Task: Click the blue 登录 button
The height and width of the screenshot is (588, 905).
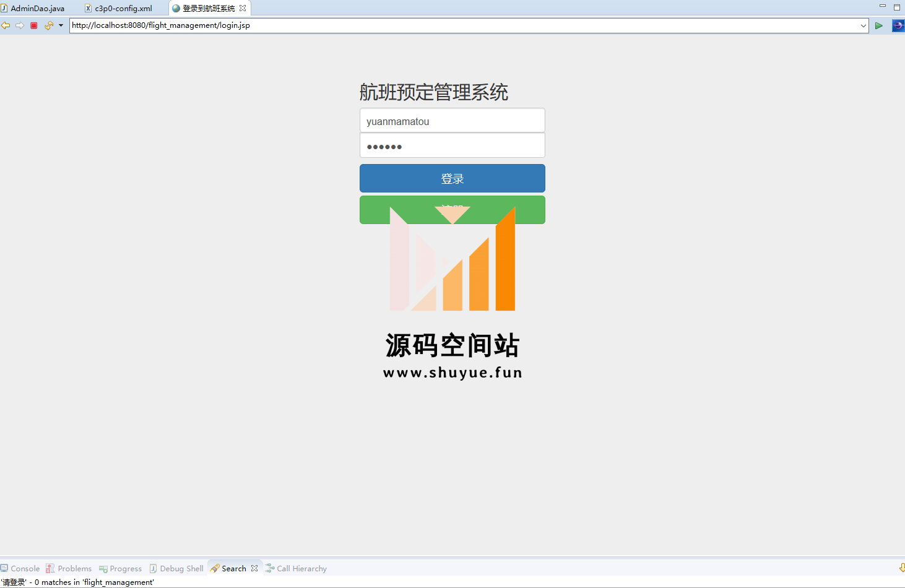Action: pos(452,178)
